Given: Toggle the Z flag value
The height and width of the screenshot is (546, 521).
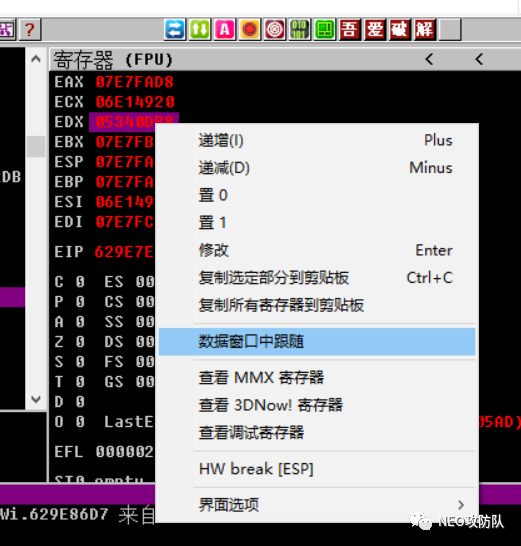Looking at the screenshot, I should pos(80,342).
